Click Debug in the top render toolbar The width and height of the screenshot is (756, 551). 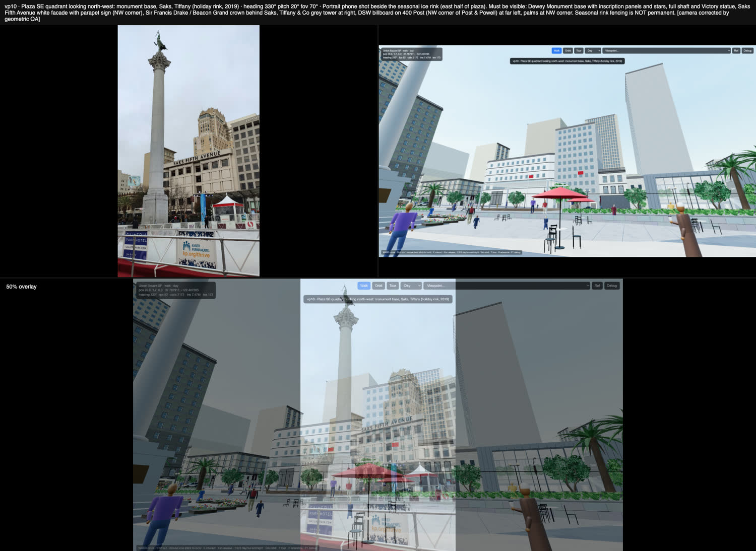[747, 51]
